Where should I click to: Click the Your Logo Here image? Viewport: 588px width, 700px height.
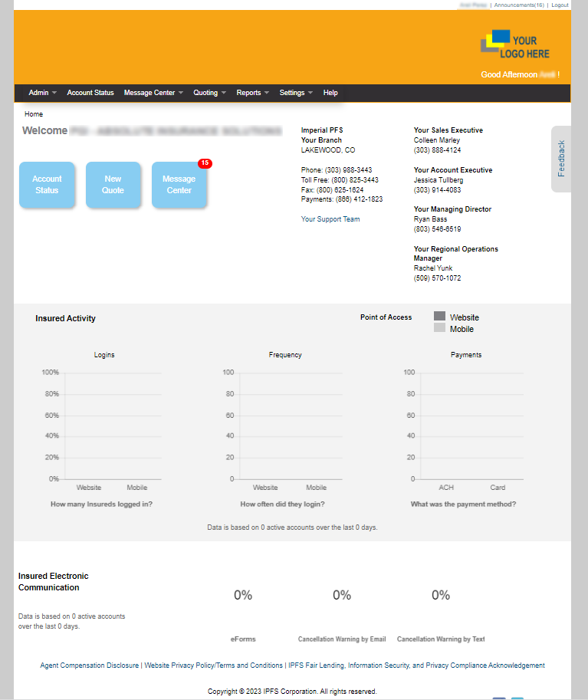pyautogui.click(x=514, y=44)
